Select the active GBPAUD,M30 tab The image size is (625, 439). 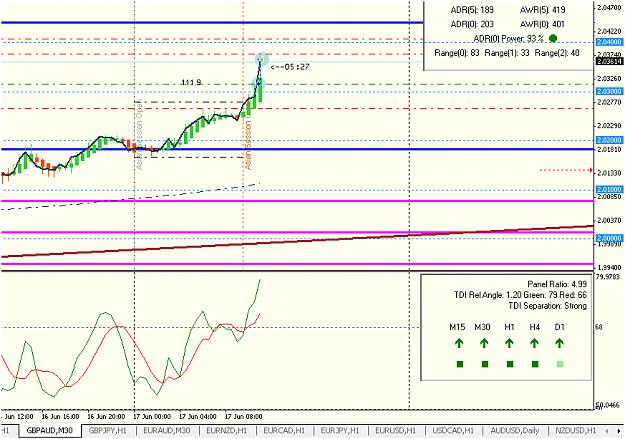49,431
